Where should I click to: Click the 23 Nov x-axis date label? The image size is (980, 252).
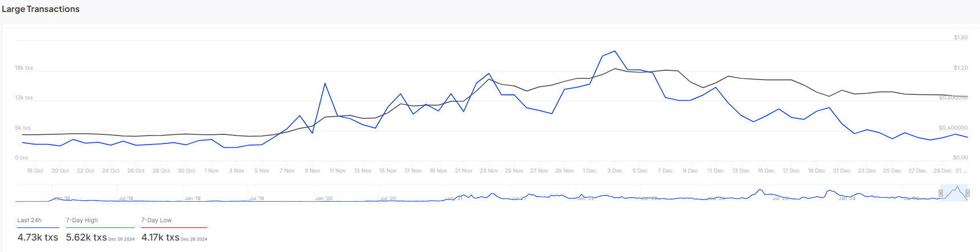[x=488, y=171]
